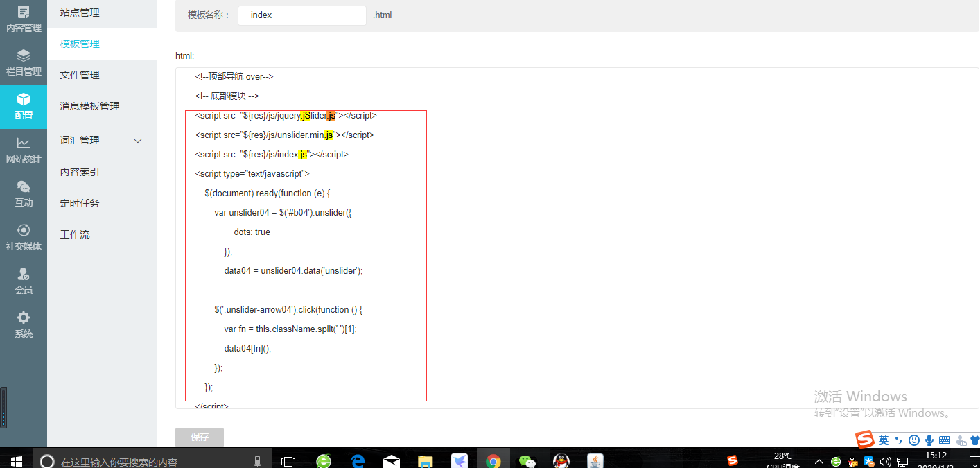Open Google Chrome from the taskbar
This screenshot has height=468, width=980.
493,461
